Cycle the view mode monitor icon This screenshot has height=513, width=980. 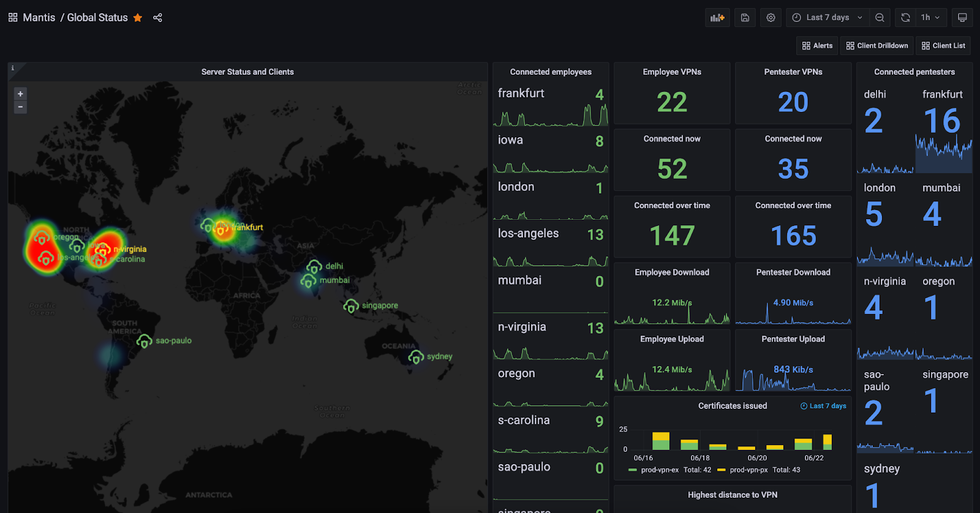click(962, 18)
